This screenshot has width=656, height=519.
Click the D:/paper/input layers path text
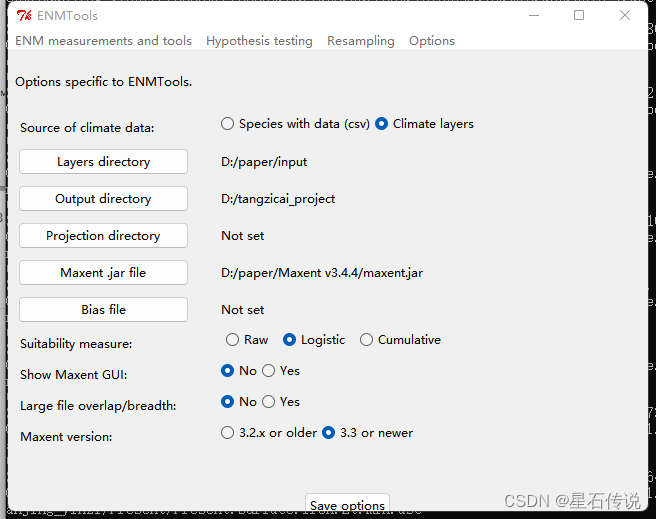tap(264, 162)
